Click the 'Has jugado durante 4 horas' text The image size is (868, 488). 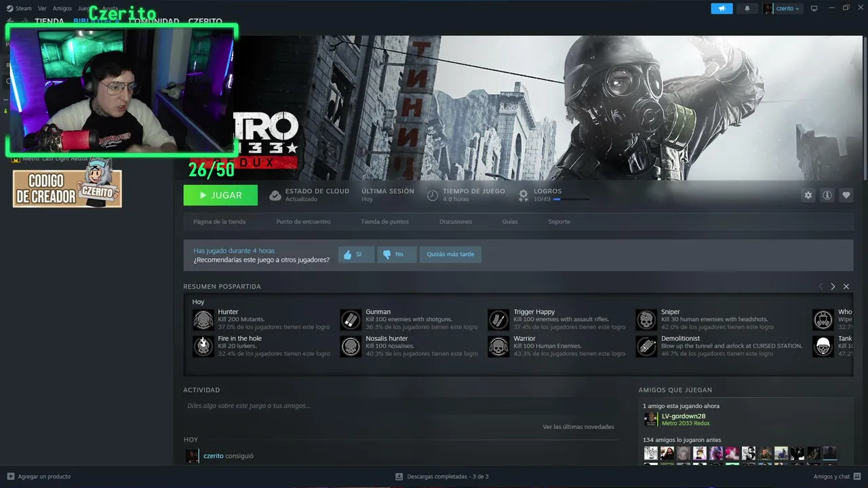[x=234, y=251]
